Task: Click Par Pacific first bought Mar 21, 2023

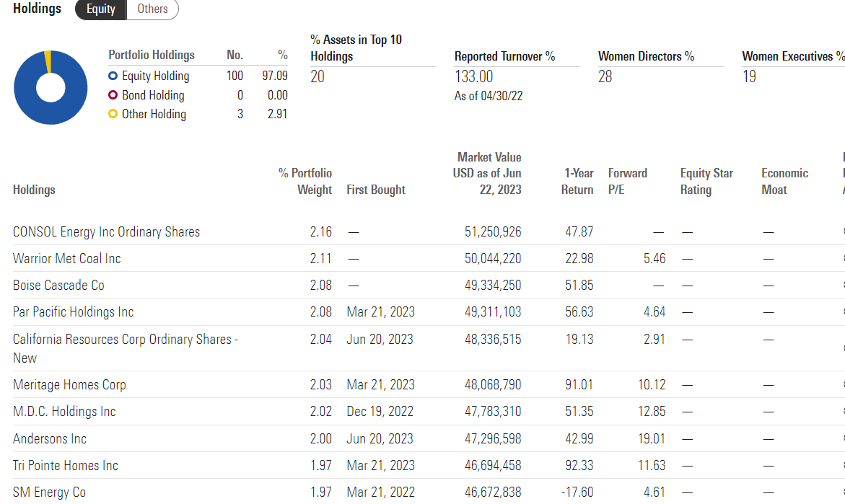Action: point(381,312)
